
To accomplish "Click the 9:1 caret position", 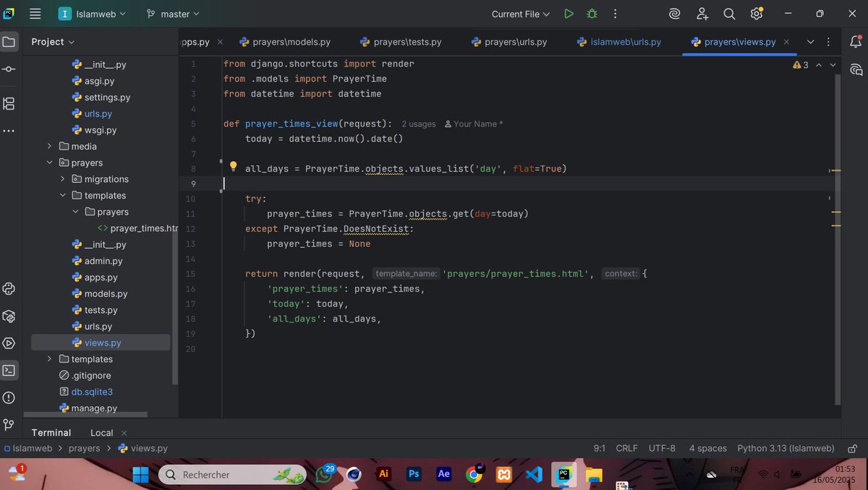I will 599,448.
